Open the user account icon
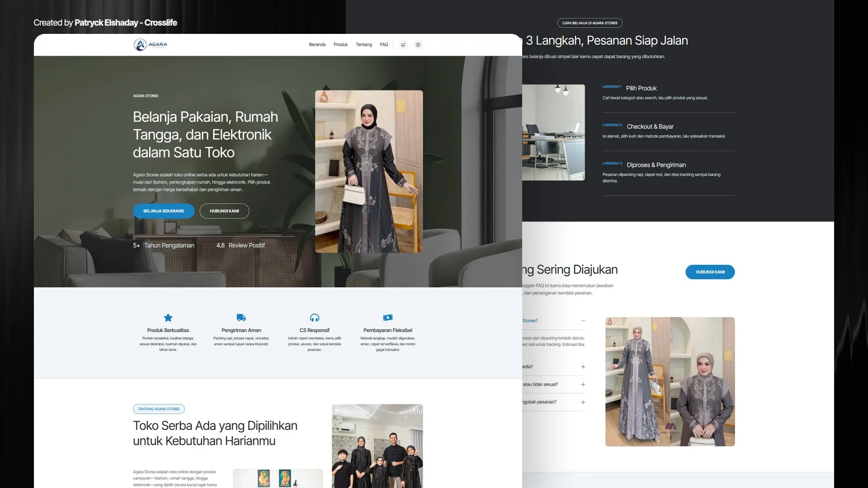This screenshot has height=488, width=868. [418, 45]
